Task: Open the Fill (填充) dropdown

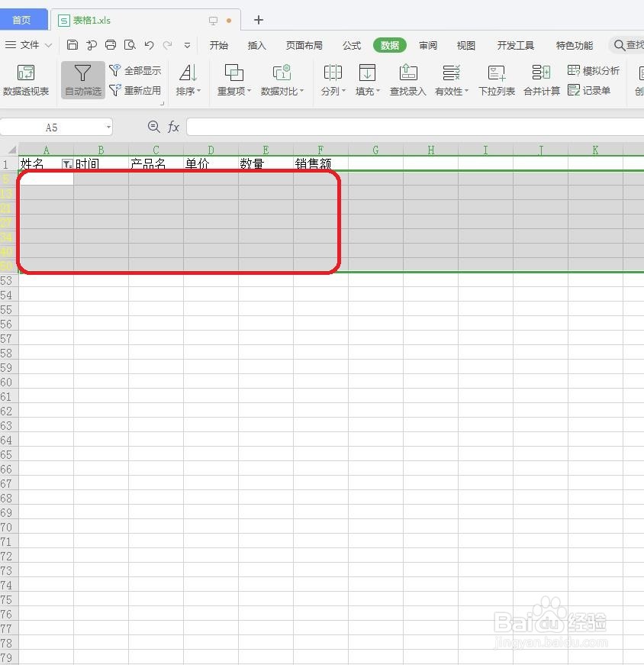Action: coord(367,79)
